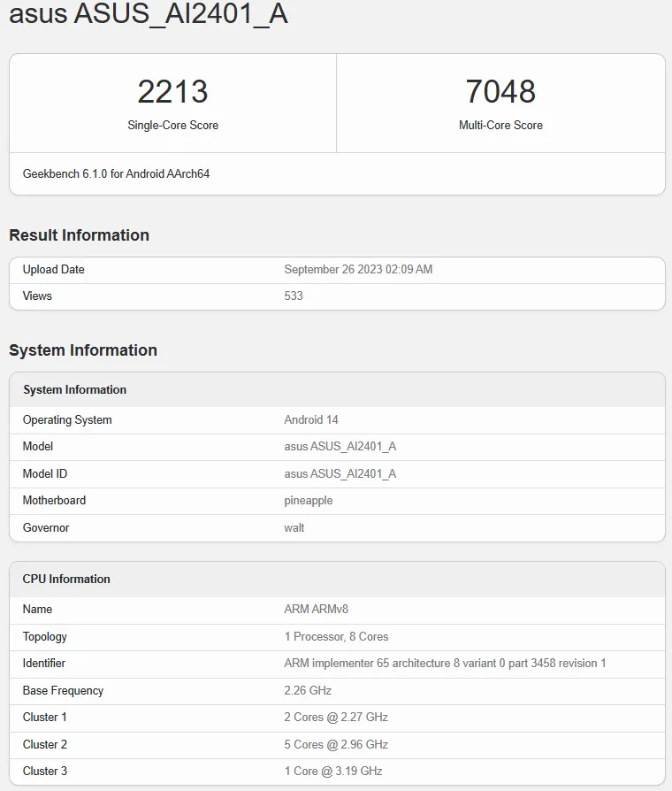Click the Operating System label

click(67, 419)
